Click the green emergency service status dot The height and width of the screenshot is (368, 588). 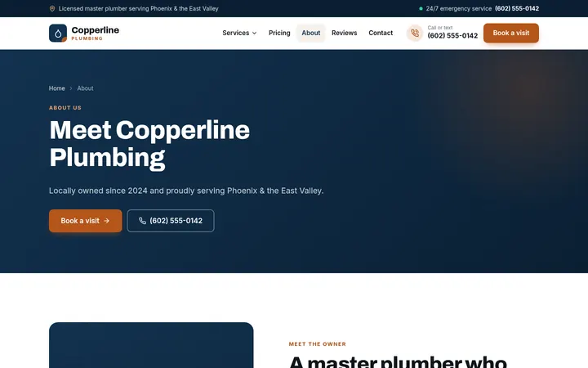[421, 9]
